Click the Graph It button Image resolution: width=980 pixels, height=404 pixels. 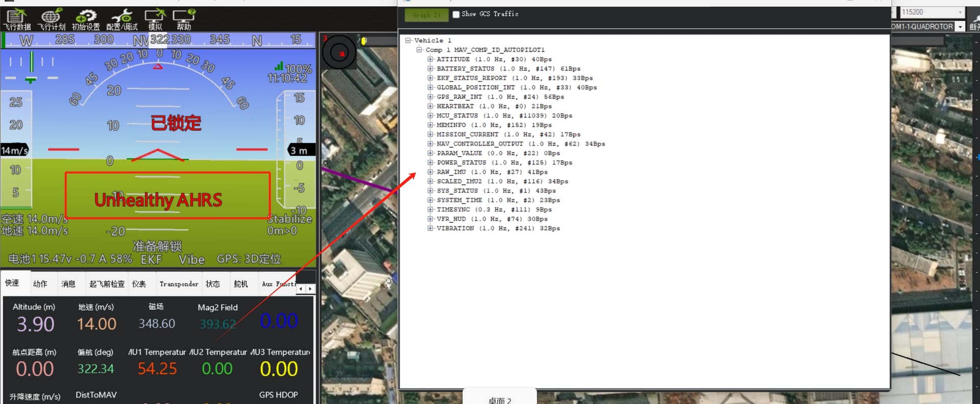427,15
